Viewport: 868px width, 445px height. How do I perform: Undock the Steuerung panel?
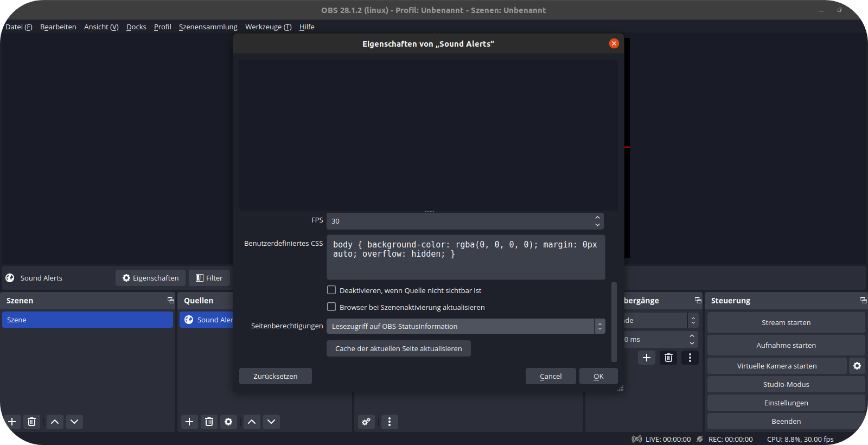[x=863, y=300]
